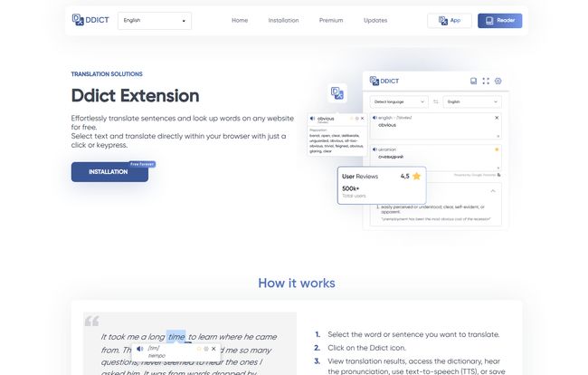The image size is (588, 375).
Task: Click the step 'Select the word or sentence'
Action: click(413, 334)
